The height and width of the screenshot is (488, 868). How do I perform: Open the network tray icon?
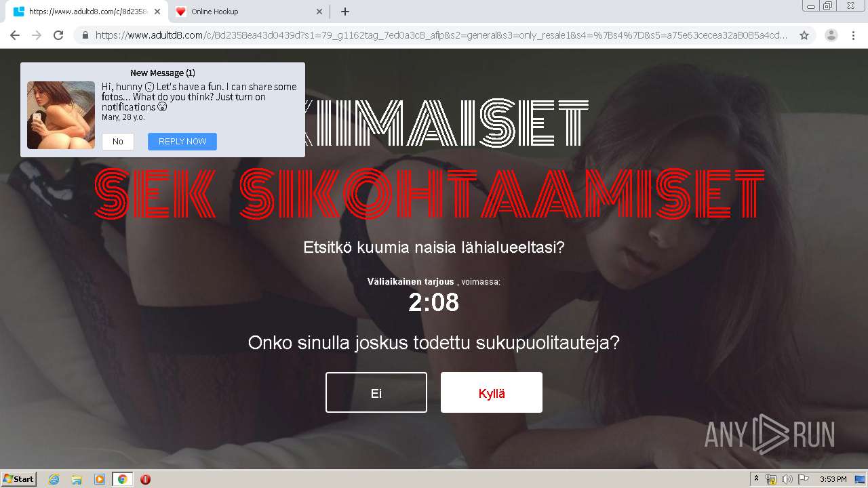771,479
